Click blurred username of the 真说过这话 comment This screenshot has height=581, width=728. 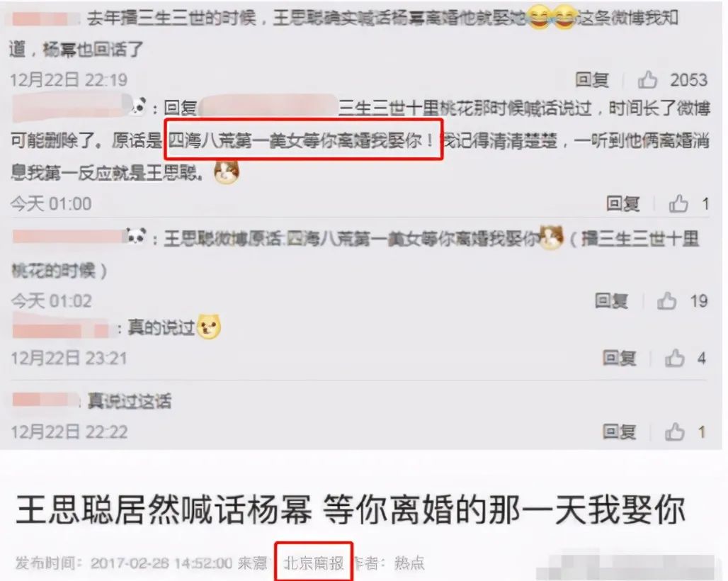tap(46, 400)
